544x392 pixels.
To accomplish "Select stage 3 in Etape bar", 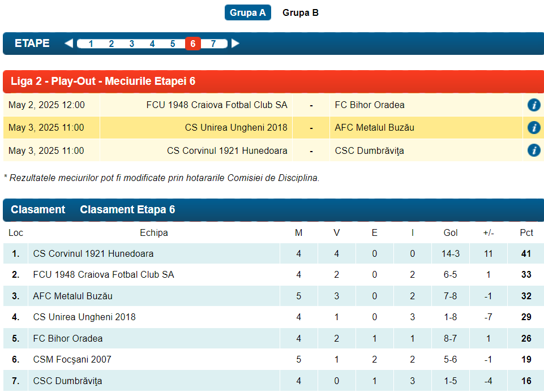I will pos(131,44).
